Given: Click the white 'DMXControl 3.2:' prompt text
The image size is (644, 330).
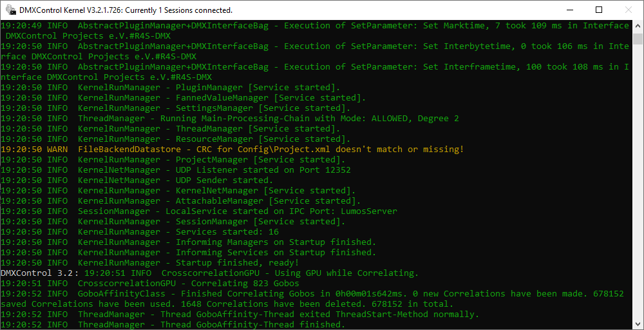Looking at the screenshot, I should click(40, 273).
